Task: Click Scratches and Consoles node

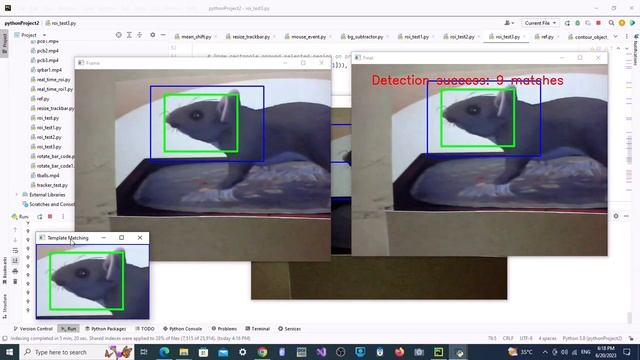Action: click(x=49, y=204)
